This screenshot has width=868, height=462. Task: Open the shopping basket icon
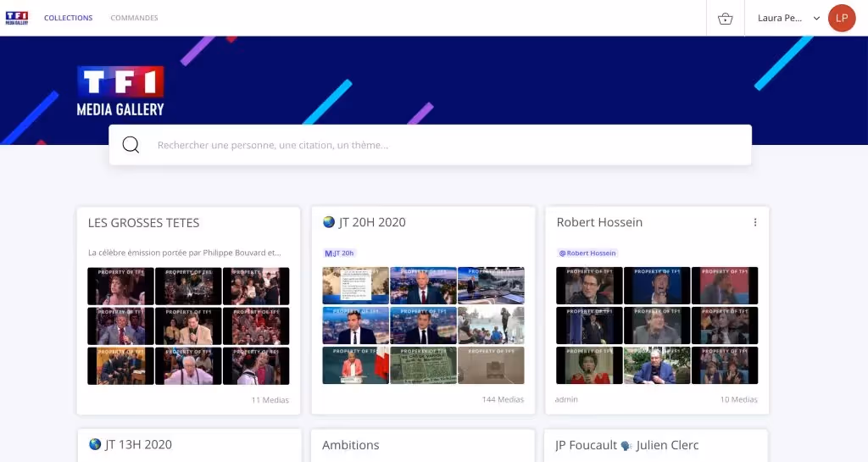726,19
